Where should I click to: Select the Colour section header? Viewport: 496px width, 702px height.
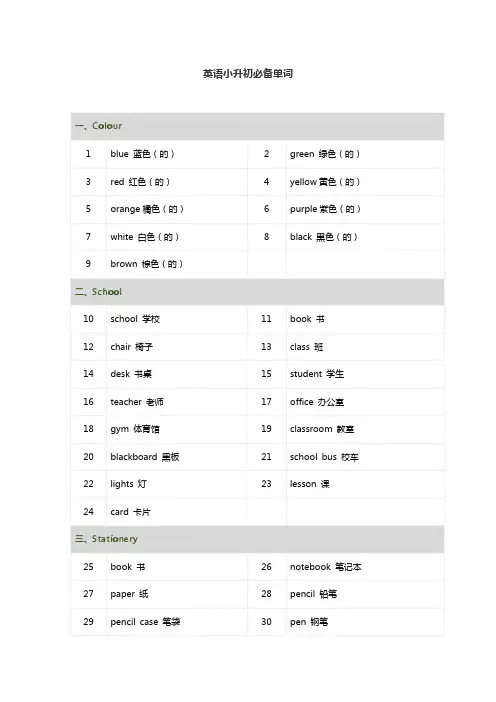point(257,126)
